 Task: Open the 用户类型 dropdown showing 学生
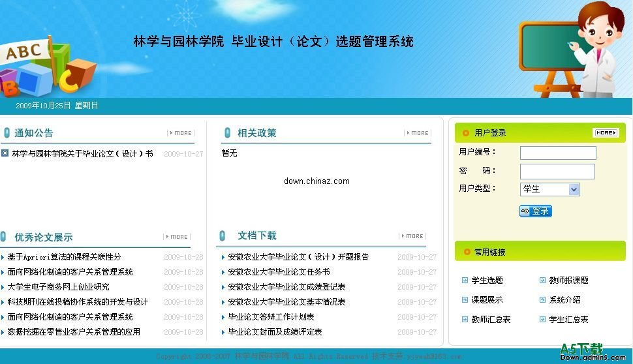(x=550, y=189)
